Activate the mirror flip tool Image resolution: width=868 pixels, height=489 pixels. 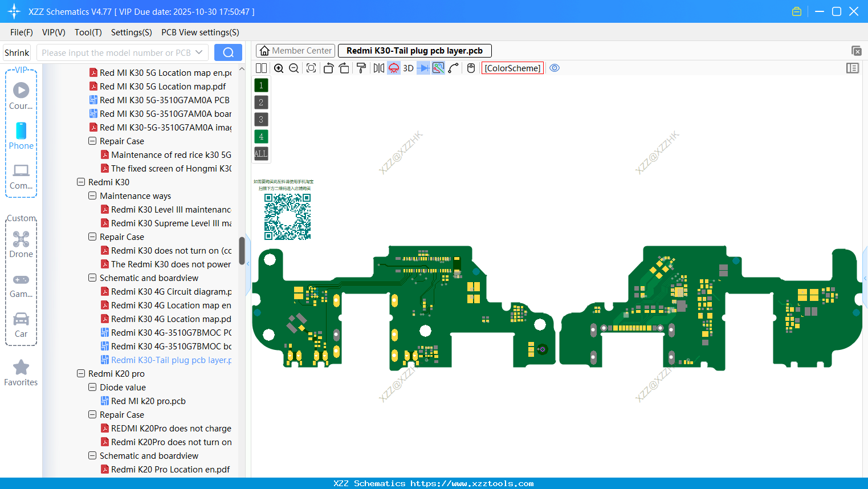click(x=378, y=68)
